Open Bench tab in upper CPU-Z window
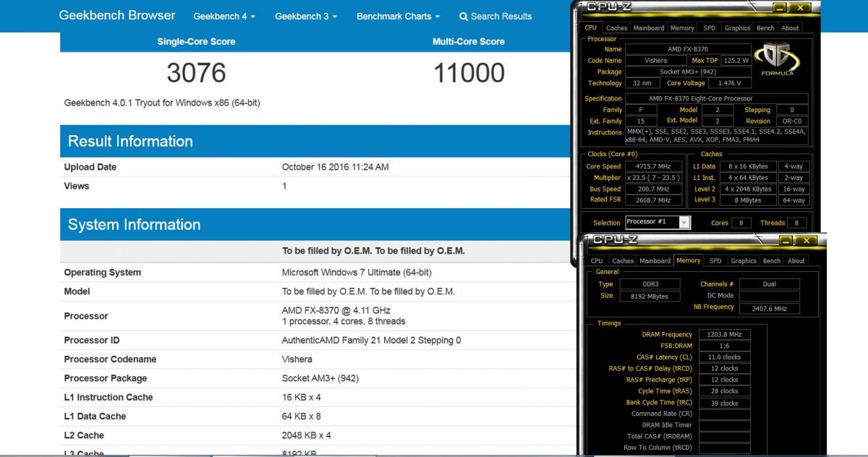Viewport: 868px width, 457px height. [767, 28]
